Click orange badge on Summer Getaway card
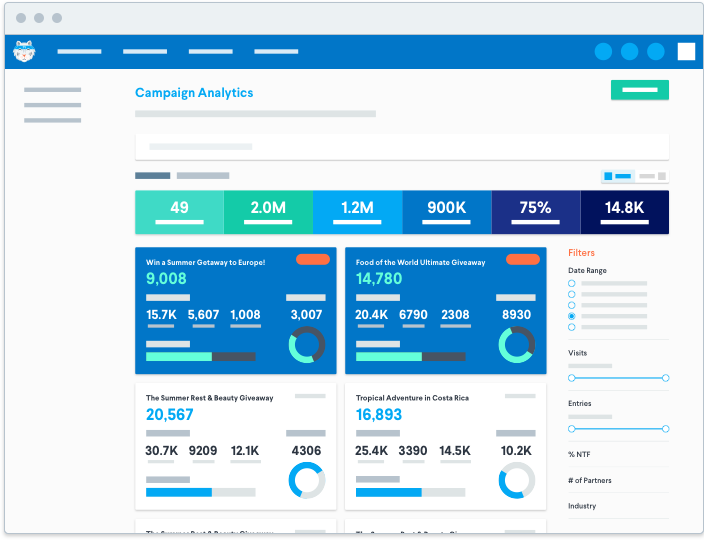704x540 pixels. 313,259
